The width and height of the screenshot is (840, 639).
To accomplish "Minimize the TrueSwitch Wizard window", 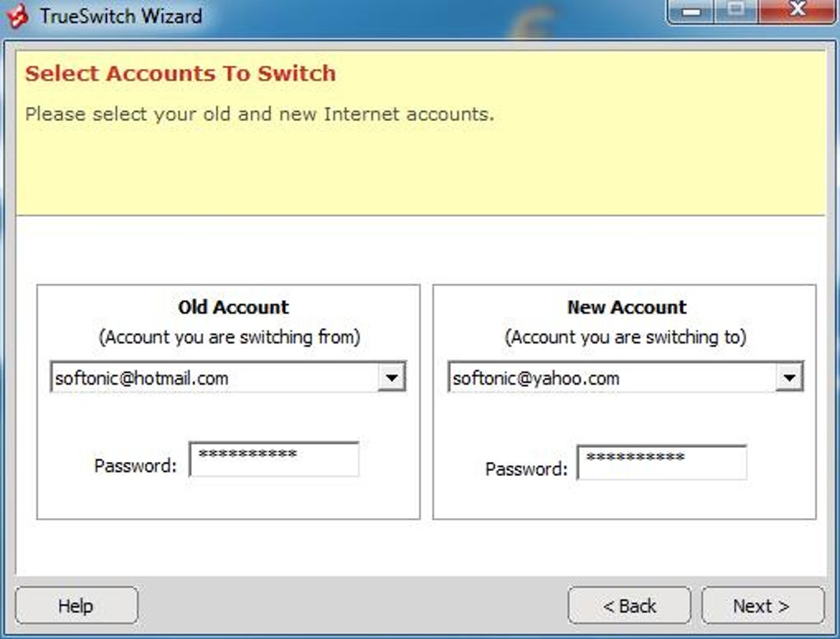I will 690,11.
